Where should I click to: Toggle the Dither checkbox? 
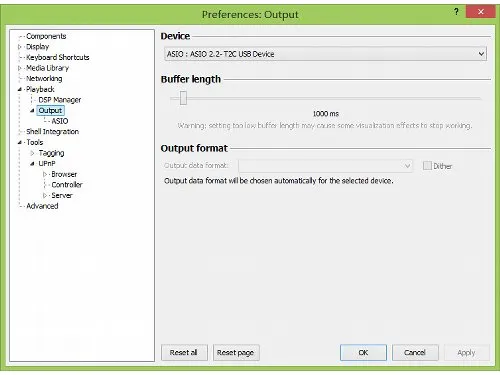[427, 166]
